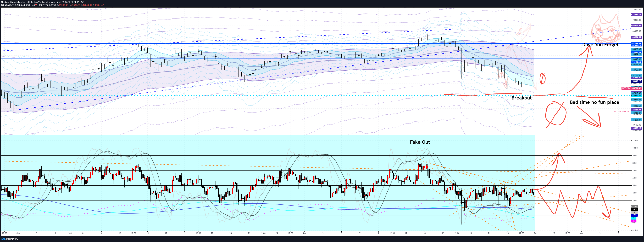
Task: Select the 'Fake Out' annotation label
Action: (420, 142)
